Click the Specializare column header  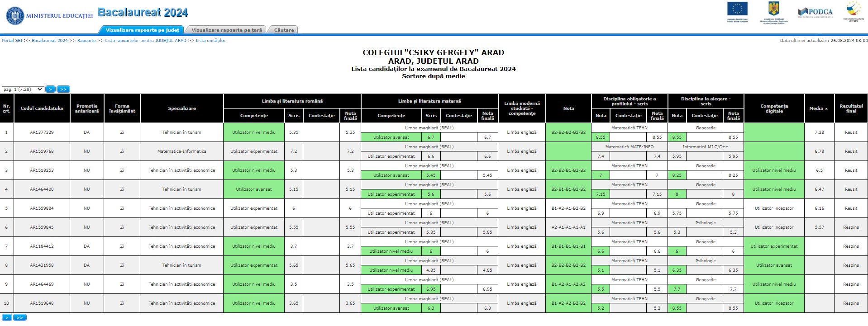[x=182, y=109]
